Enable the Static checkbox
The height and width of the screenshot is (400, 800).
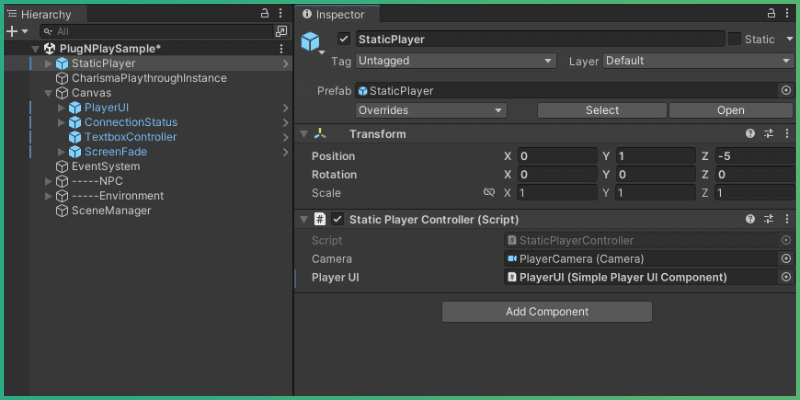(x=735, y=39)
